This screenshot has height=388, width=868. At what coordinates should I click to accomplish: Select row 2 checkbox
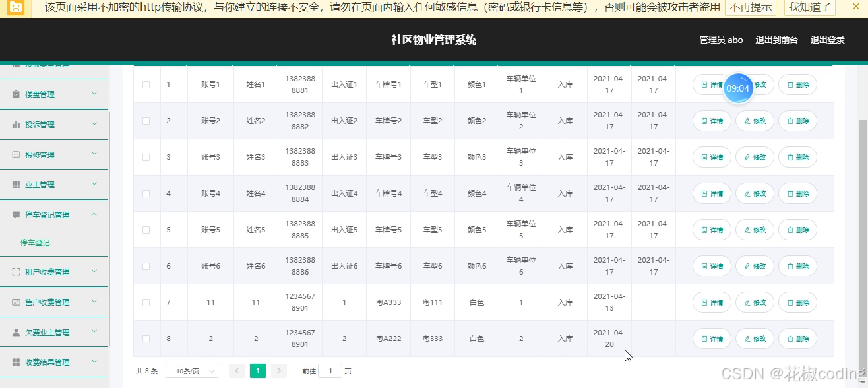click(146, 121)
